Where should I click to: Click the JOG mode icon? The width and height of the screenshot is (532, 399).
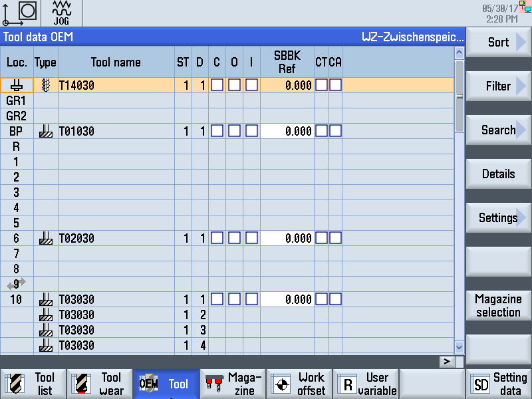click(61, 13)
